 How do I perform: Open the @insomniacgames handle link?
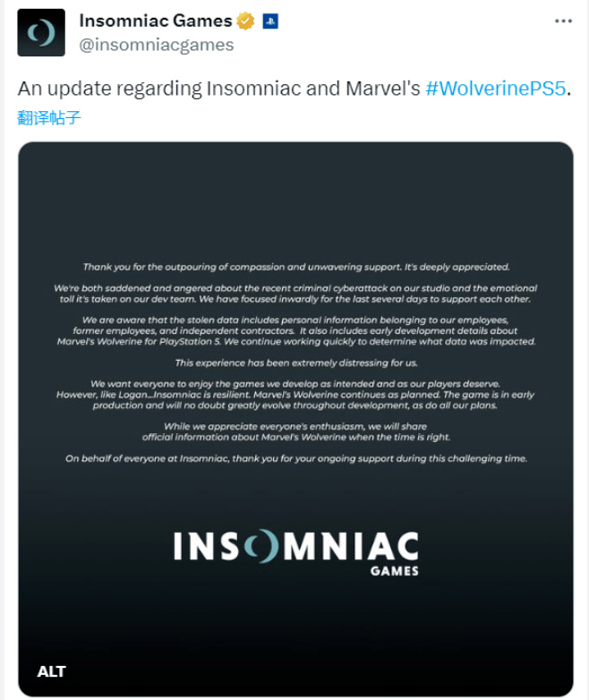click(157, 45)
